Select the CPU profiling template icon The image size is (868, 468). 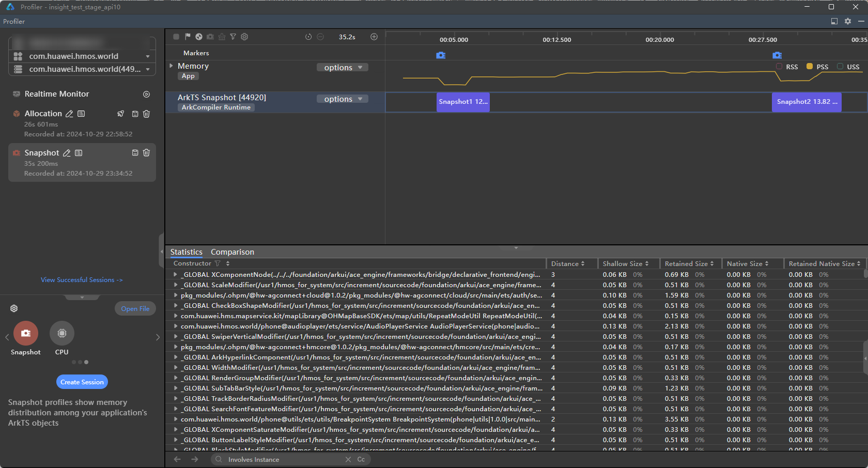point(62,333)
